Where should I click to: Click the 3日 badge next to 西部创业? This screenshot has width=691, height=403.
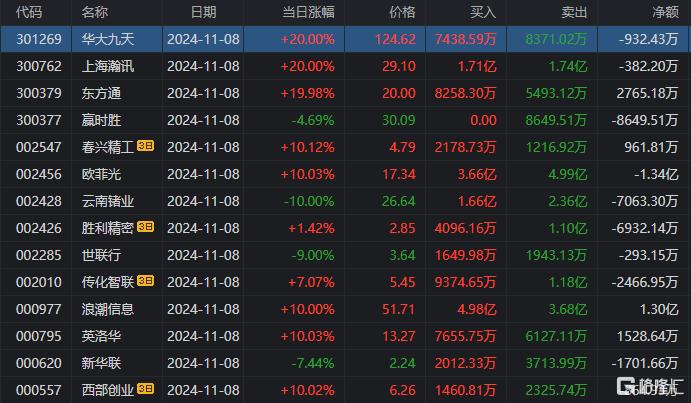[x=145, y=388]
